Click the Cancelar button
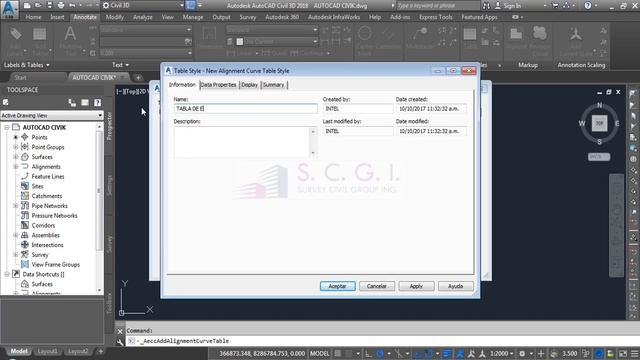Screen dimensions: 640x360 tap(376, 286)
